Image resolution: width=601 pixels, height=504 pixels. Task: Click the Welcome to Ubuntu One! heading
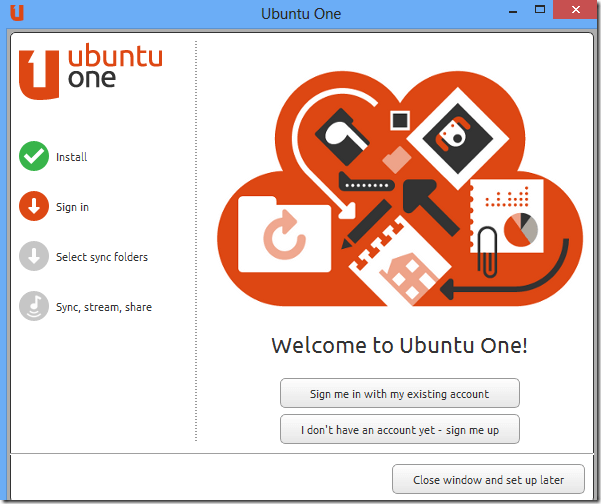[400, 345]
